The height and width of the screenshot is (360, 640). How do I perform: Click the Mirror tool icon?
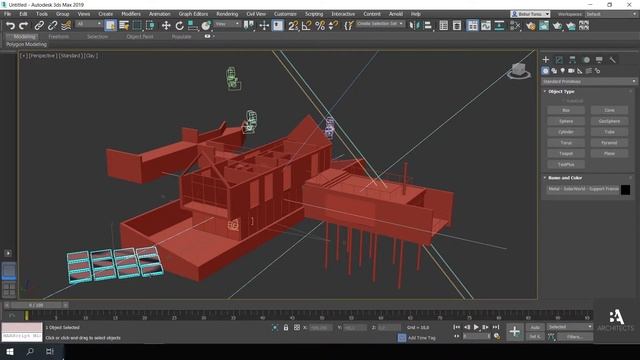414,26
